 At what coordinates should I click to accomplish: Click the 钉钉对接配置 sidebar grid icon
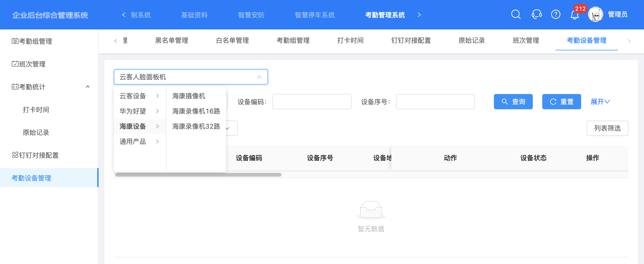coord(15,155)
